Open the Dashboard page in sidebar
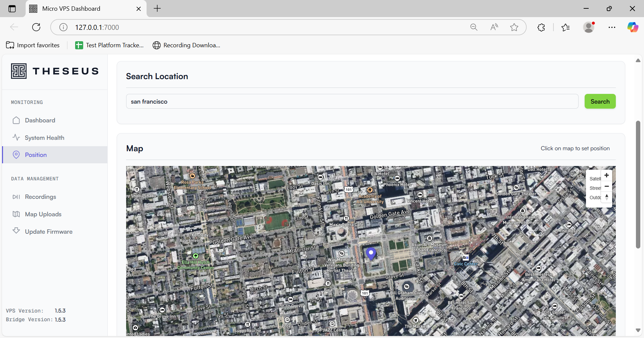644x338 pixels. (x=40, y=120)
